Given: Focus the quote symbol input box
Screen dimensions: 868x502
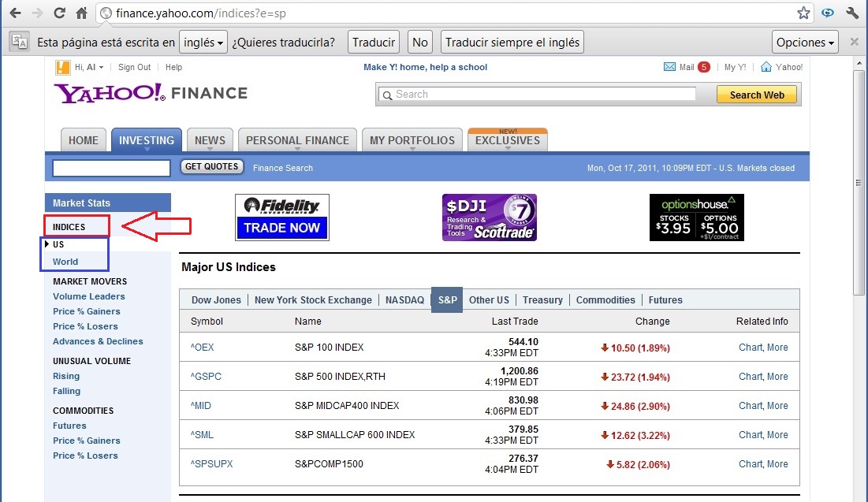Looking at the screenshot, I should point(111,168).
